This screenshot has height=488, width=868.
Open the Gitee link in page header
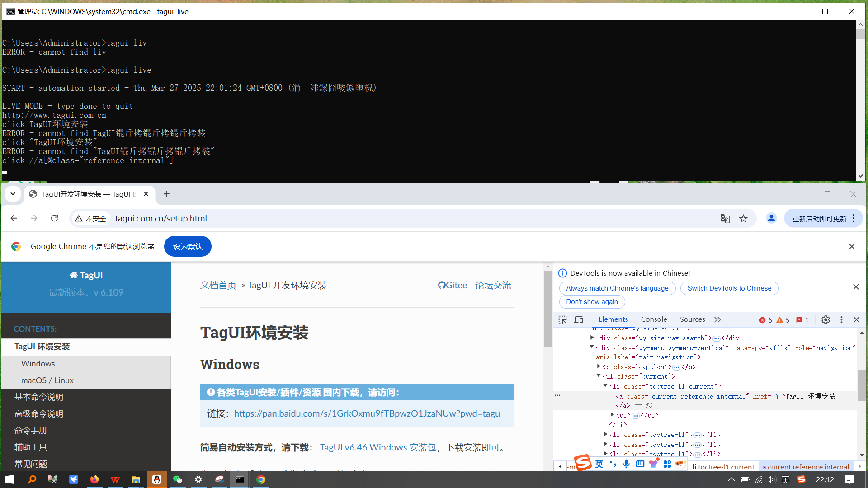click(x=452, y=285)
